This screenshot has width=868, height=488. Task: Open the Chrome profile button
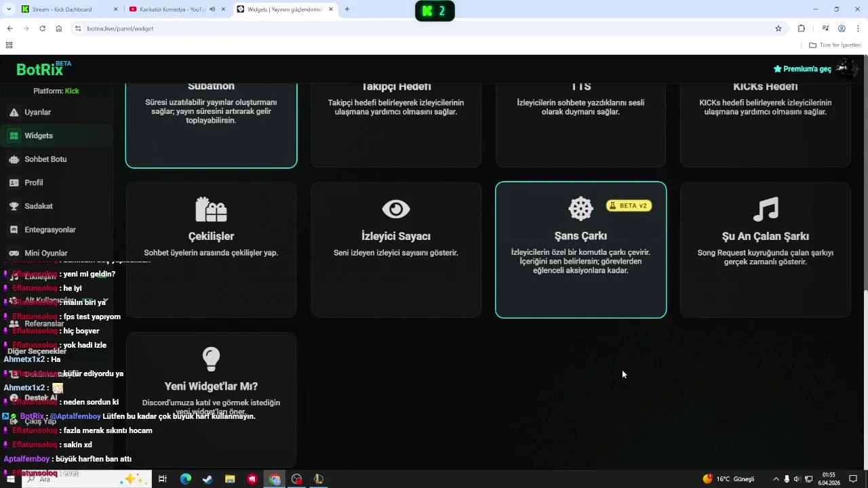coord(842,28)
